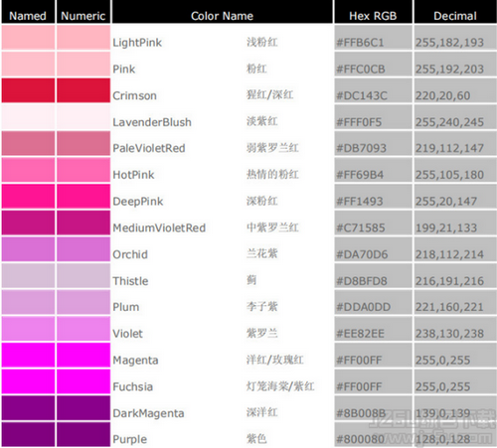Select the hex value #FFB6C1

pyautogui.click(x=360, y=43)
